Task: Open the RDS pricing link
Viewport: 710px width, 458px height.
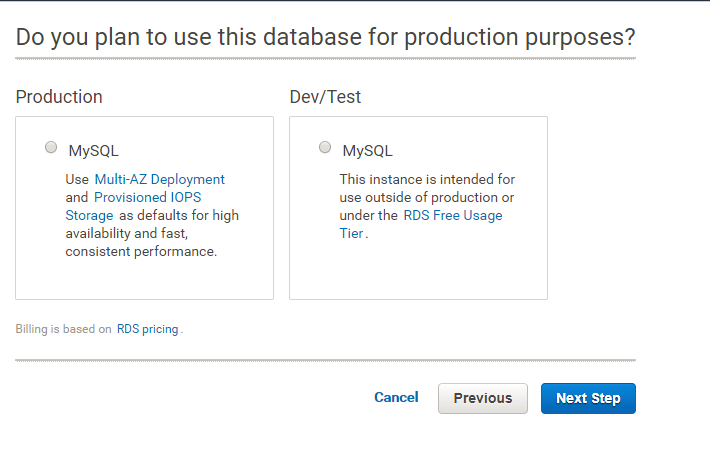Action: (x=148, y=328)
